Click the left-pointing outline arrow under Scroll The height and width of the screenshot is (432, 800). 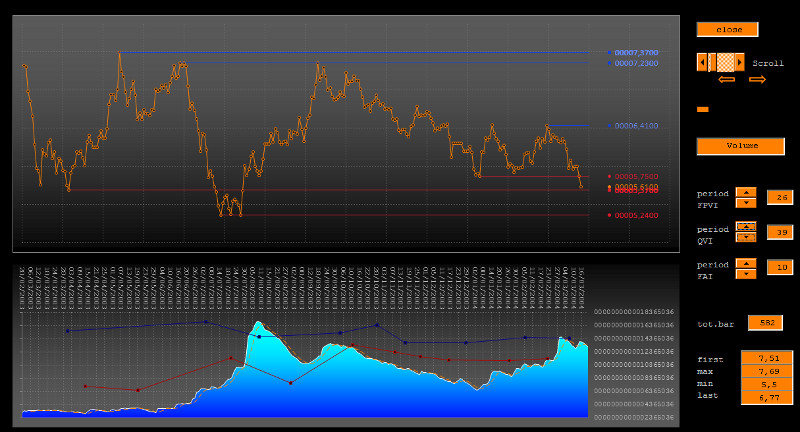tap(726, 79)
